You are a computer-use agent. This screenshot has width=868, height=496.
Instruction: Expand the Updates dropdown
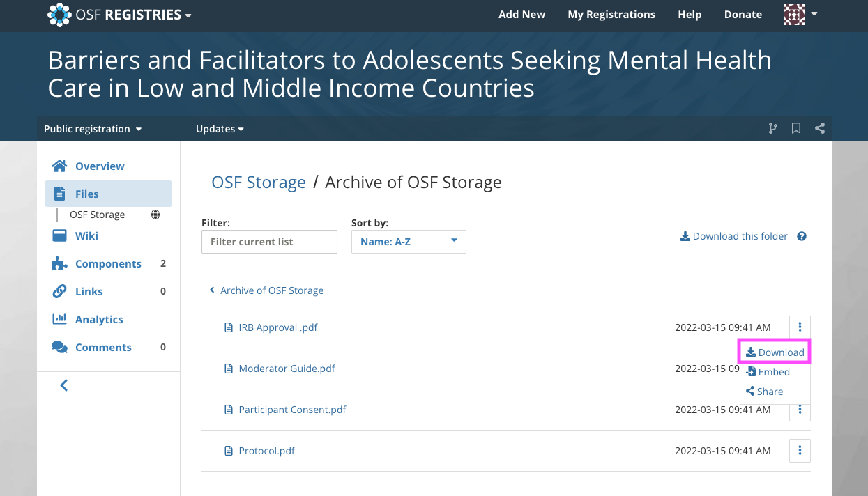pyautogui.click(x=220, y=129)
